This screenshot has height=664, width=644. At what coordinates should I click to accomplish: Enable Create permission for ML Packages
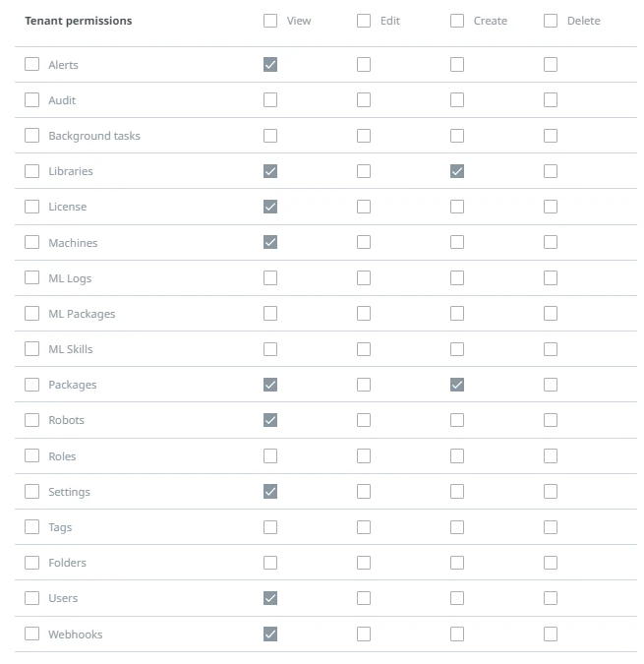457,314
